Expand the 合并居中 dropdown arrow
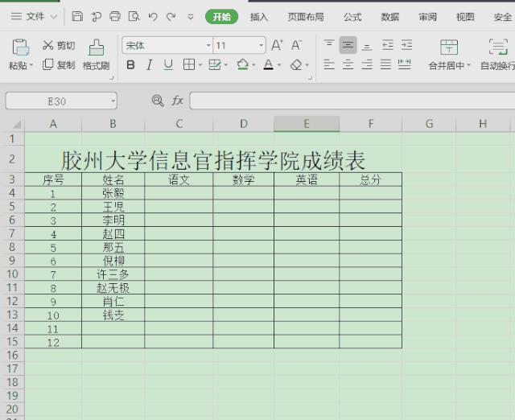Screen dimensions: 515x420 tap(468, 65)
